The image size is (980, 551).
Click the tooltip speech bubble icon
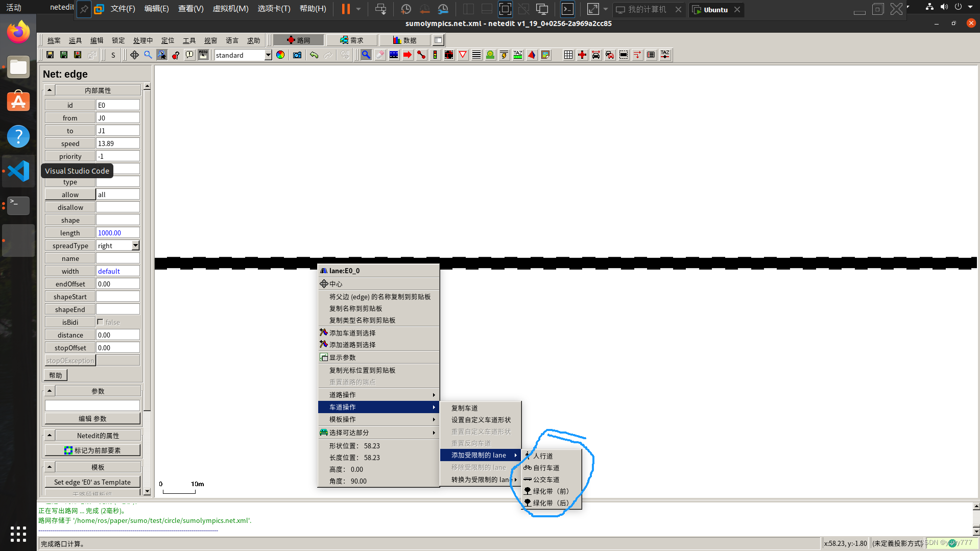click(189, 55)
